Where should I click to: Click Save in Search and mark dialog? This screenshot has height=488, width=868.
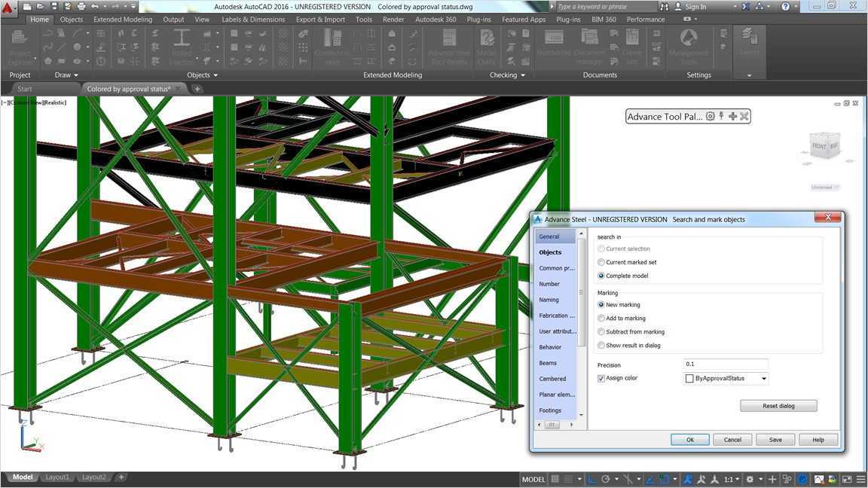click(775, 439)
